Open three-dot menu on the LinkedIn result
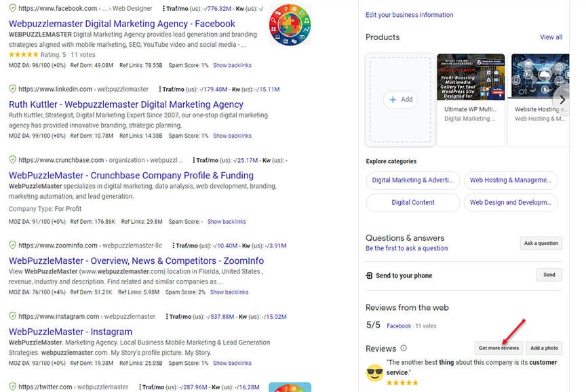 point(160,89)
